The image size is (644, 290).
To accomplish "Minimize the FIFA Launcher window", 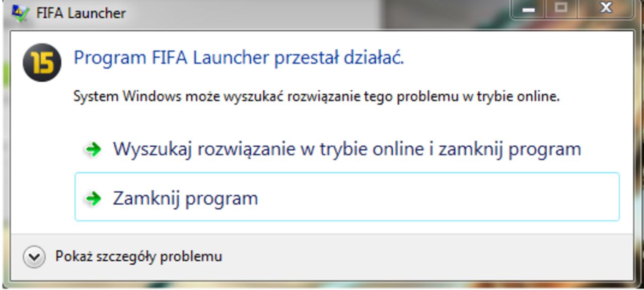I will pyautogui.click(x=529, y=9).
